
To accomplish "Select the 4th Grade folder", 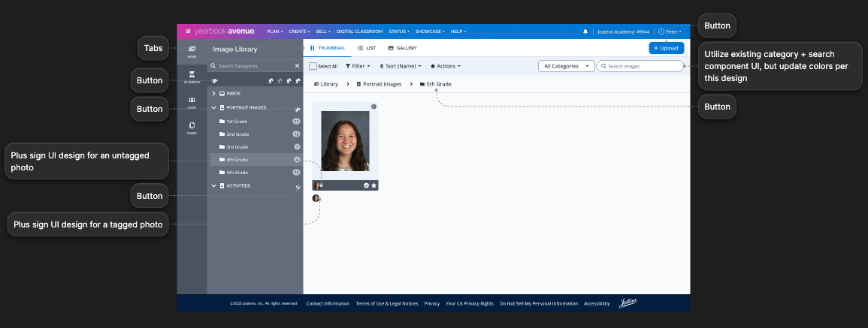I will point(256,159).
